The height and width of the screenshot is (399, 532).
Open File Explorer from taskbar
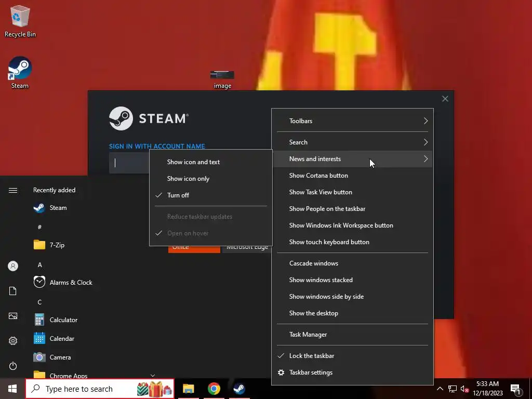click(x=188, y=389)
